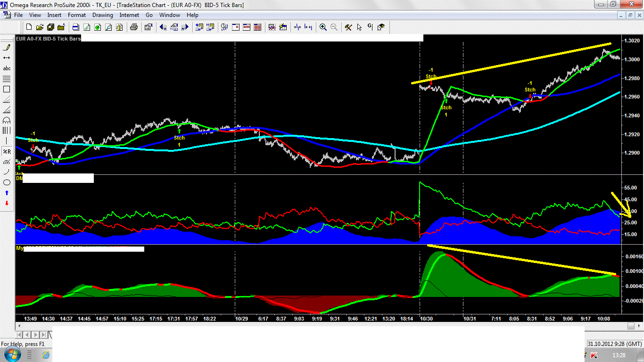Open the Window menu
Viewport: 644px width, 362px height.
click(169, 15)
